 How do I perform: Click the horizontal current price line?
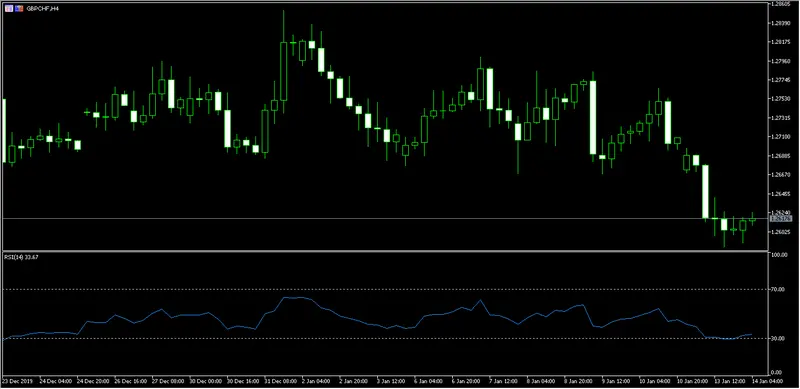(x=384, y=218)
